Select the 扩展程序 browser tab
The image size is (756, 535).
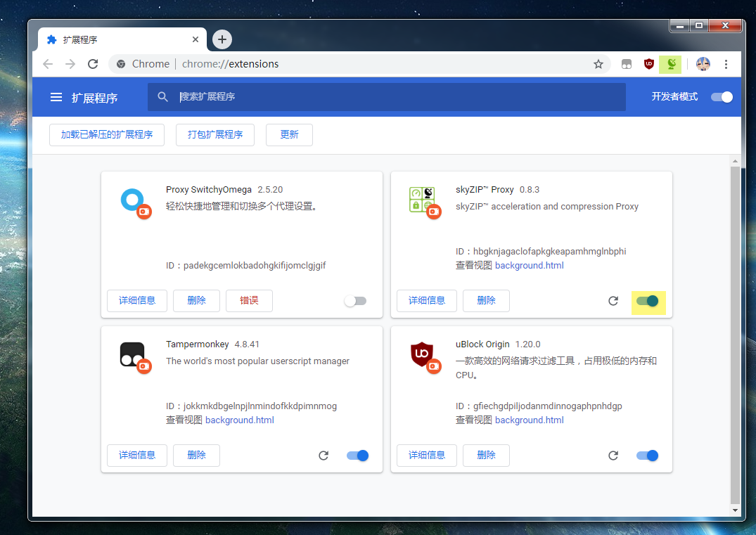(122, 39)
